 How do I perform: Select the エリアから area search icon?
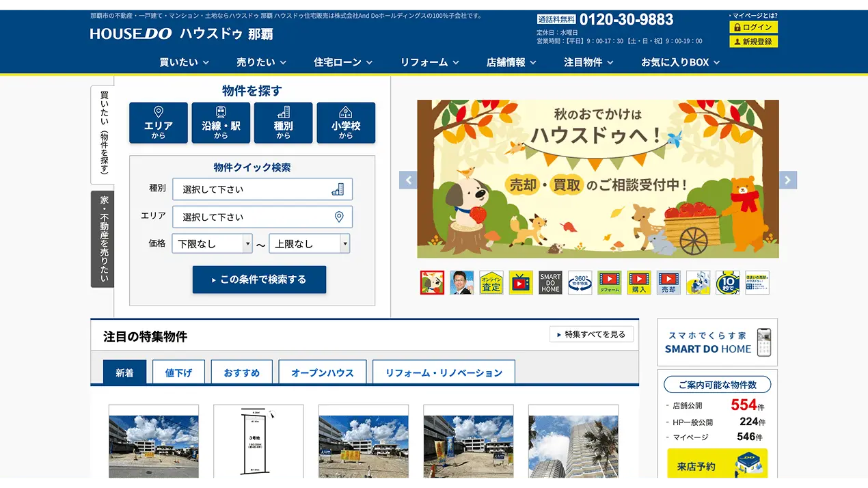coord(158,123)
